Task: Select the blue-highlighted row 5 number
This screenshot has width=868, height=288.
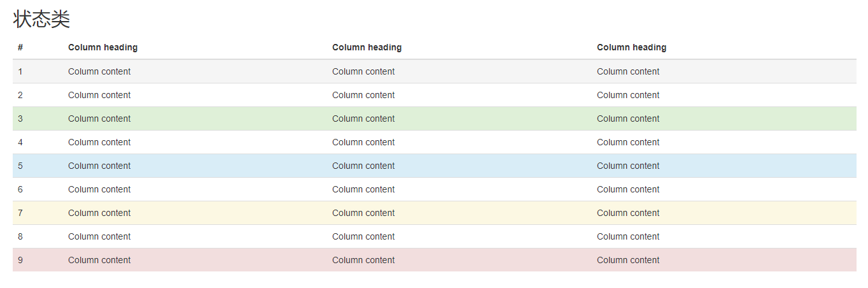Action: [20, 166]
